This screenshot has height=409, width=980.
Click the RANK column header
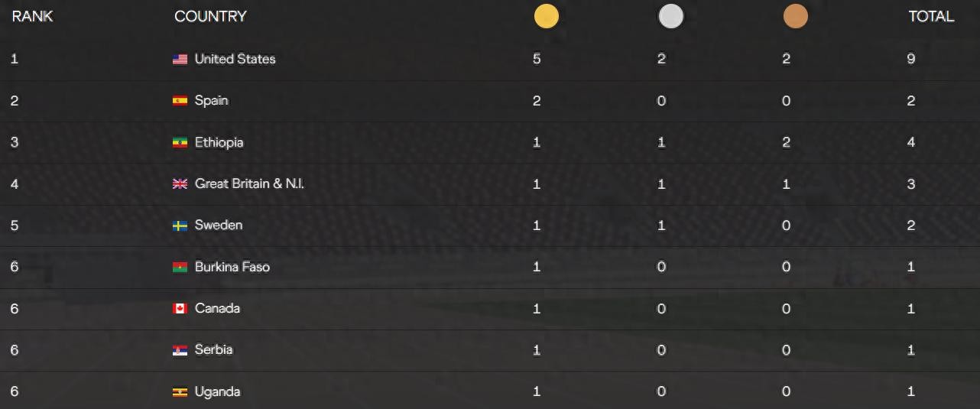tap(32, 17)
